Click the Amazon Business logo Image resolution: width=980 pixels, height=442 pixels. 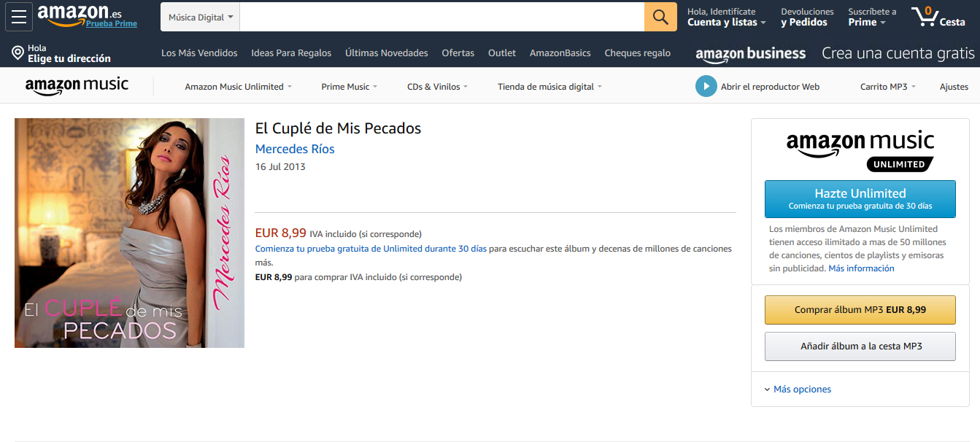(751, 53)
